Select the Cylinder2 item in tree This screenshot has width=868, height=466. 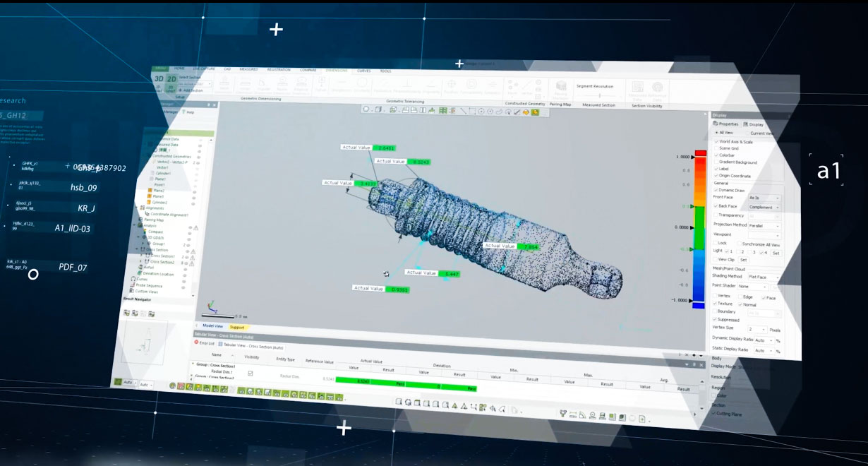pos(159,202)
